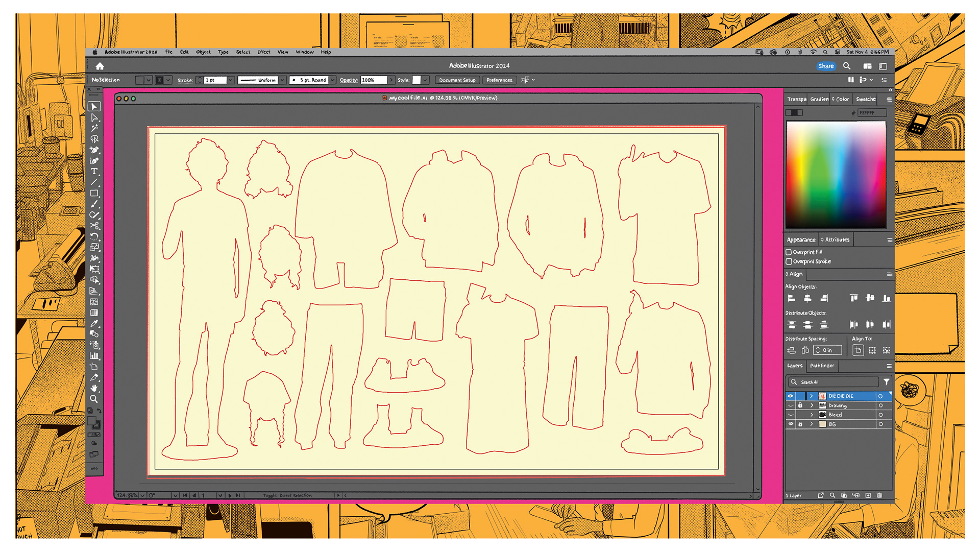Click the layers filter funnel icon

click(x=887, y=382)
